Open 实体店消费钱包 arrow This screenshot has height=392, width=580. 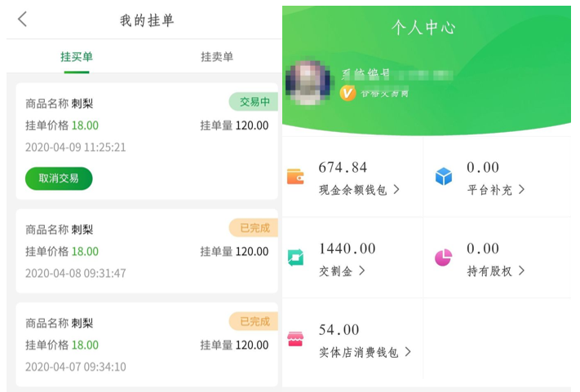408,353
